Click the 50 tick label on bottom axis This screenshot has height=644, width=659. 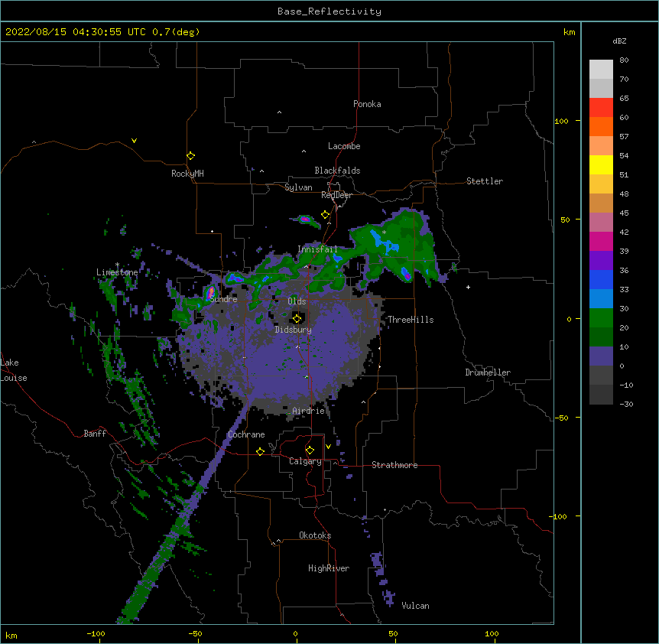(x=393, y=634)
